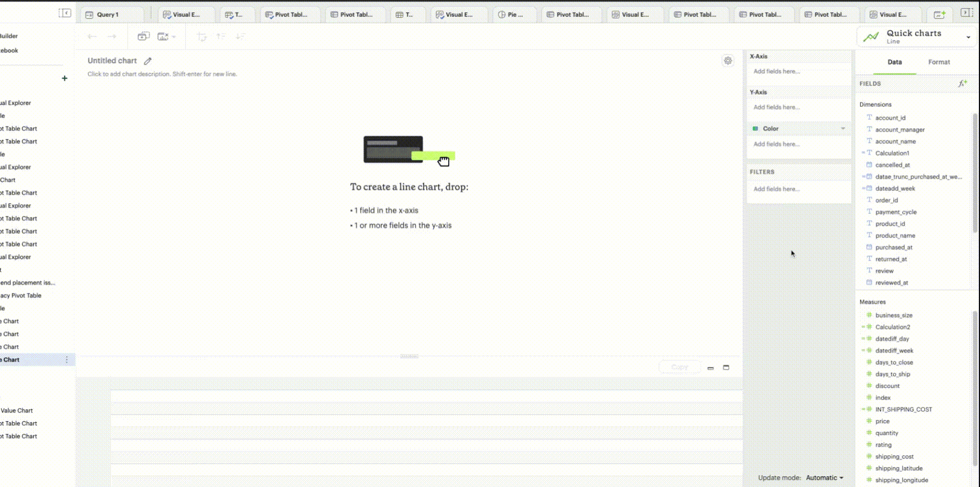This screenshot has height=487, width=980.
Task: Click the add new chart tab icon
Action: pos(939,15)
